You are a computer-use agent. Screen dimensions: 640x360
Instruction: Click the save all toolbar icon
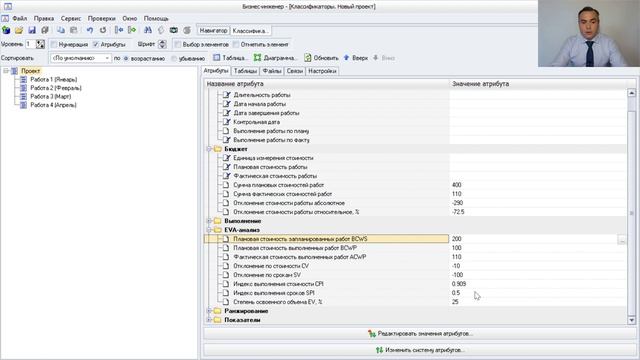45,30
